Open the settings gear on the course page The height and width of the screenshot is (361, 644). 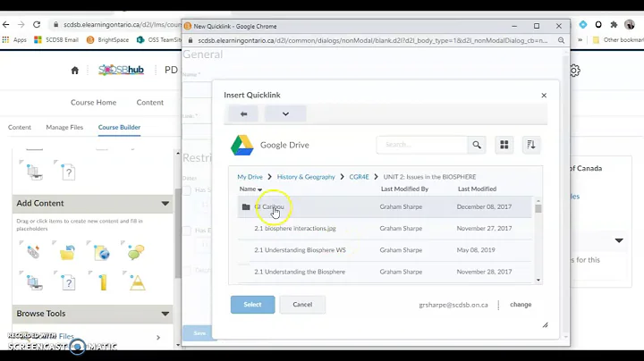click(x=574, y=71)
